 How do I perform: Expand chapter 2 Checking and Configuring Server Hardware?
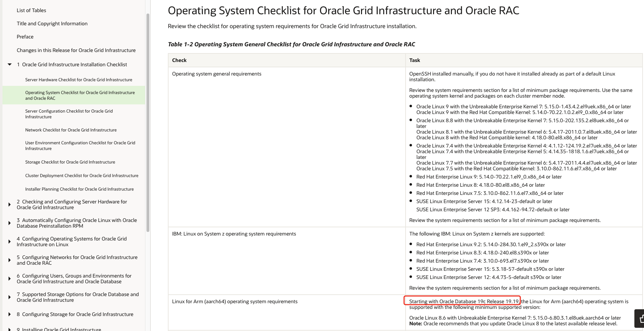point(10,205)
